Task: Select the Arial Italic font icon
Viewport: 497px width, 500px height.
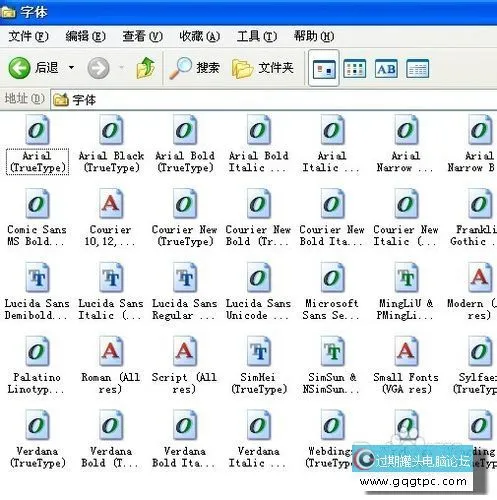Action: 333,129
